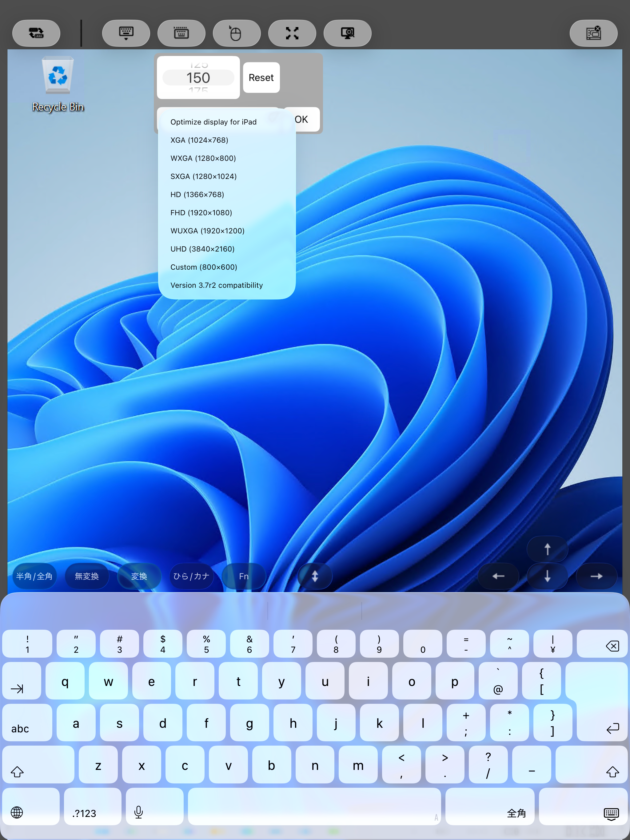Image resolution: width=630 pixels, height=840 pixels.
Task: Tap the left arrow key button
Action: [x=498, y=576]
